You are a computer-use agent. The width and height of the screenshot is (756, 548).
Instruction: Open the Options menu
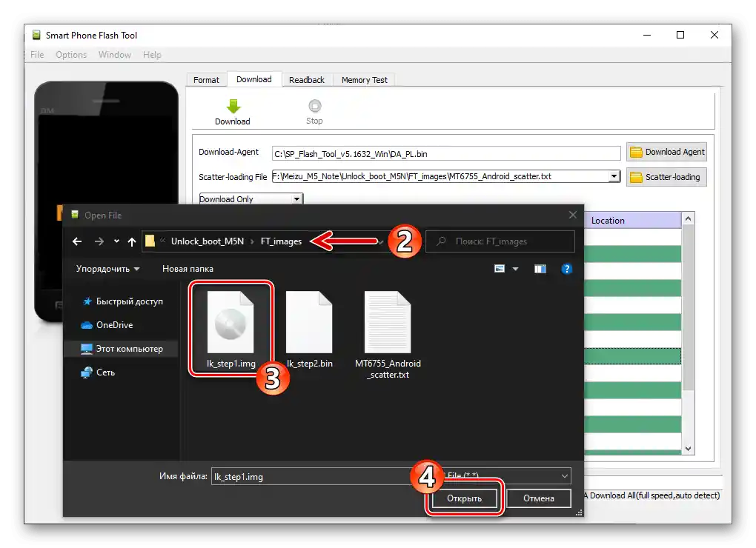click(70, 54)
